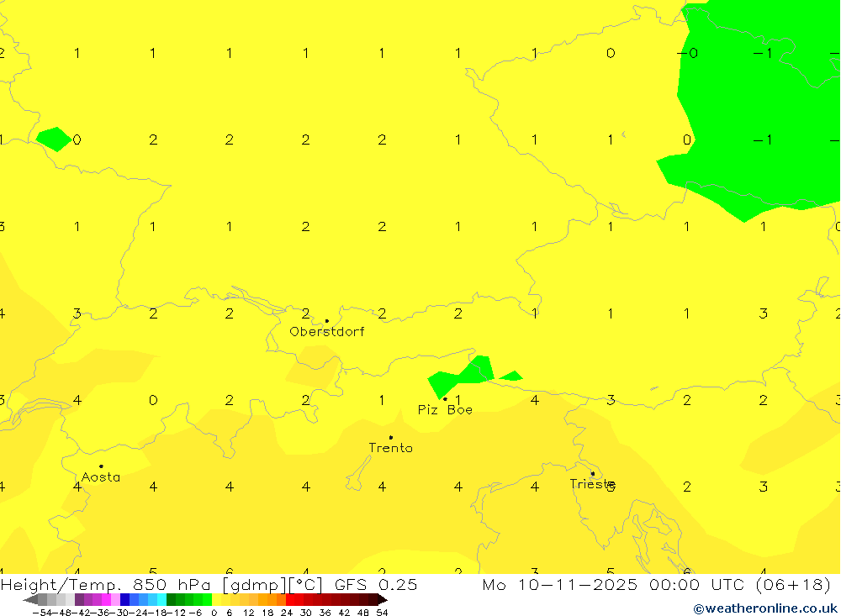This screenshot has height=616, width=841.
Task: Click the Piz Boe location label
Action: tap(445, 410)
